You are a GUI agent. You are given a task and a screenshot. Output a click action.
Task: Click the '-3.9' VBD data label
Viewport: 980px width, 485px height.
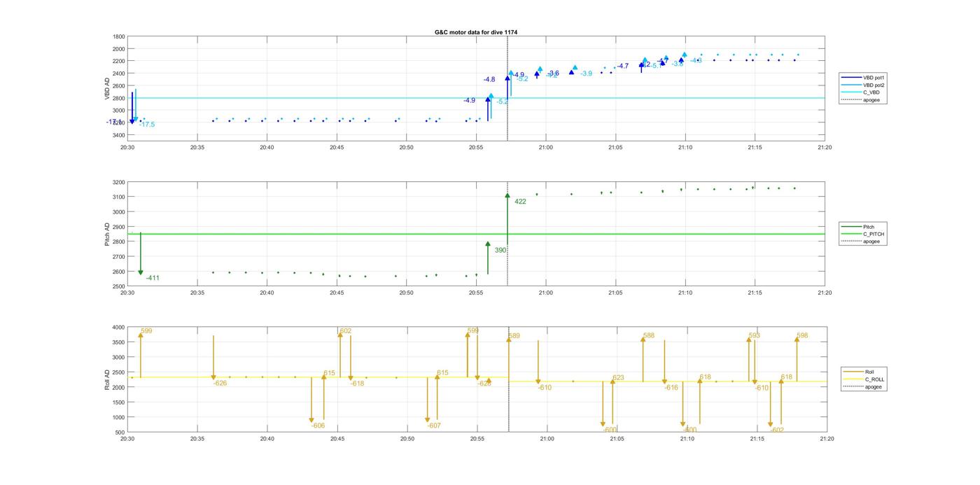586,73
